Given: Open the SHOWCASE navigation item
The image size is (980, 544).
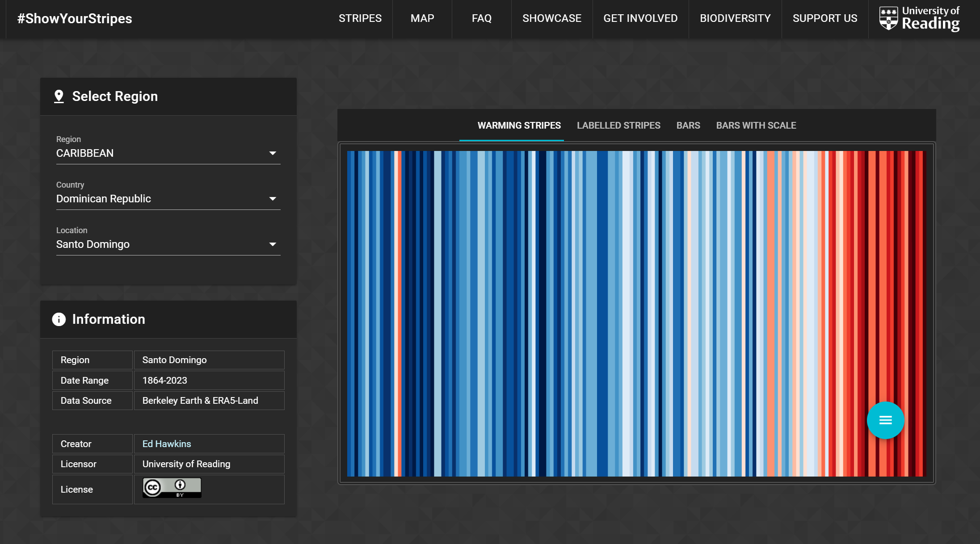Looking at the screenshot, I should (x=551, y=18).
